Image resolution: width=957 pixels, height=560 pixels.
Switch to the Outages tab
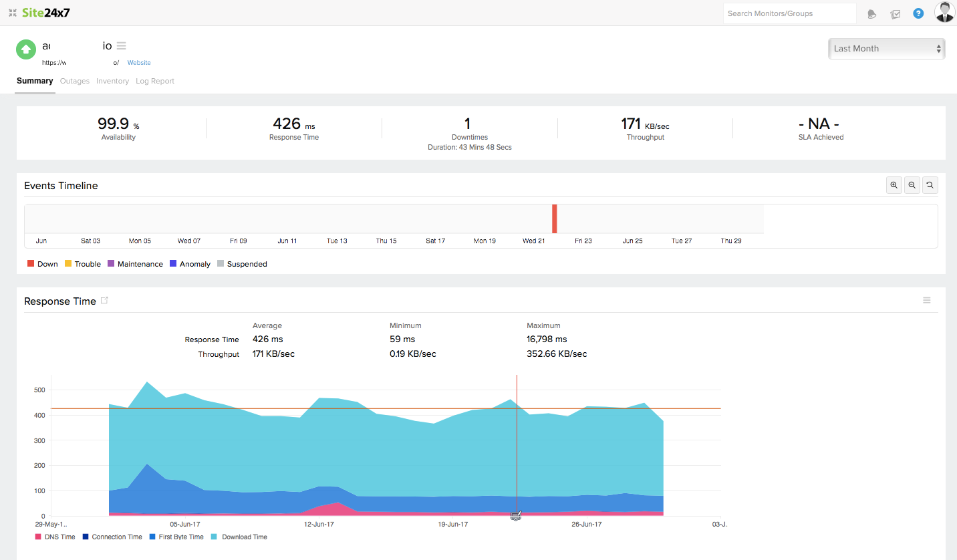(74, 81)
